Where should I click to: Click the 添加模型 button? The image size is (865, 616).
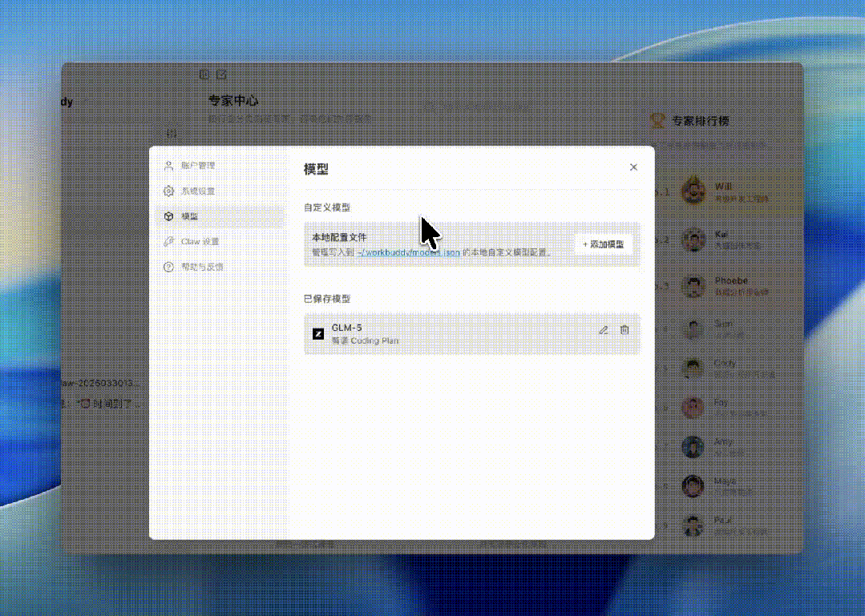click(x=603, y=244)
